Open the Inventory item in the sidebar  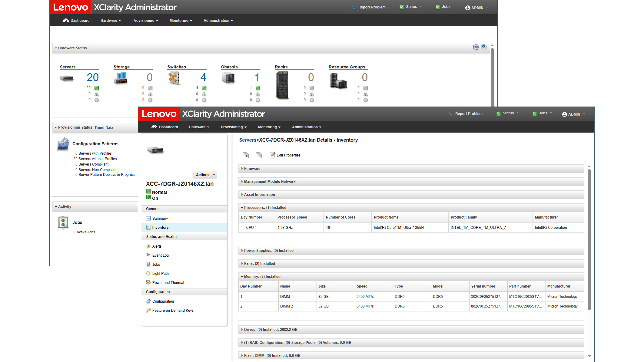[x=160, y=227]
